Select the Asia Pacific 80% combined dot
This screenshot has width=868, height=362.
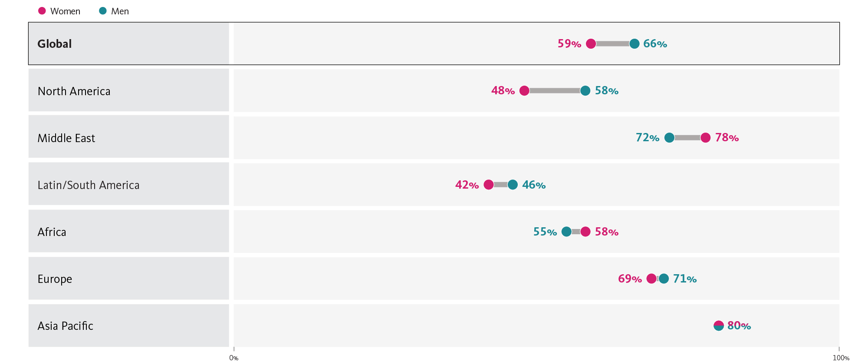point(719,325)
